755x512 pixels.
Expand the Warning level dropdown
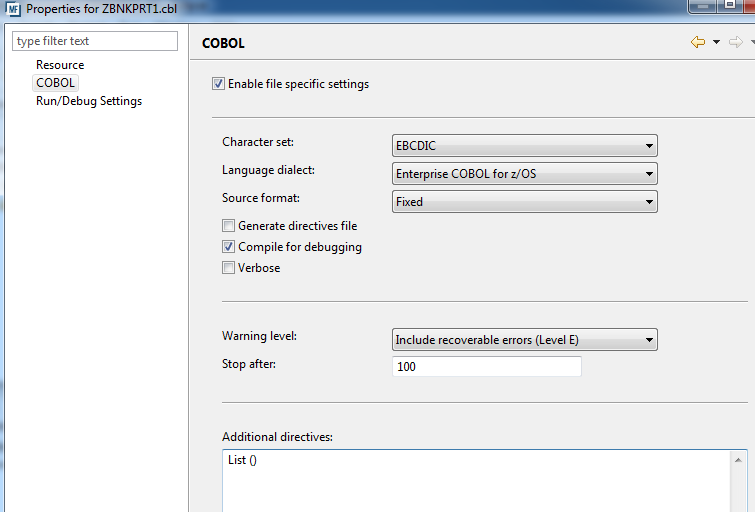tap(525, 340)
